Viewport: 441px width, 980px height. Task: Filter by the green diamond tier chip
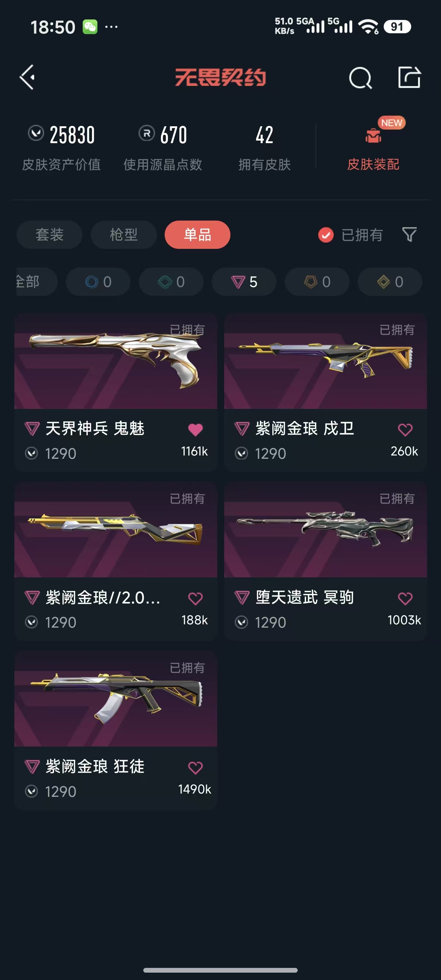[171, 282]
